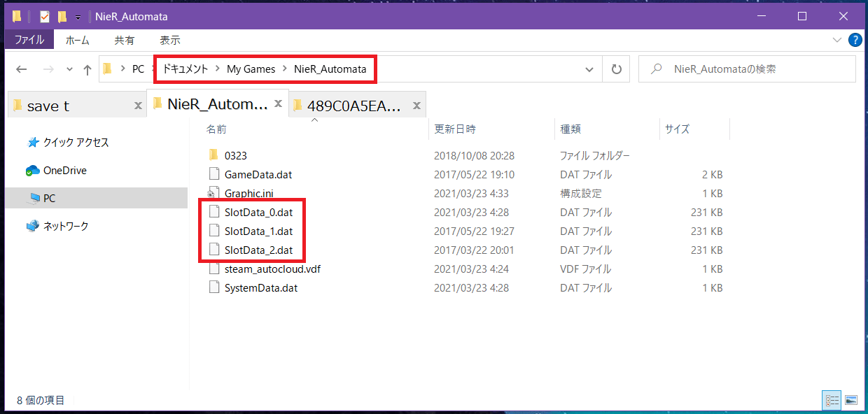Switch to details view in the status bar

pyautogui.click(x=832, y=400)
